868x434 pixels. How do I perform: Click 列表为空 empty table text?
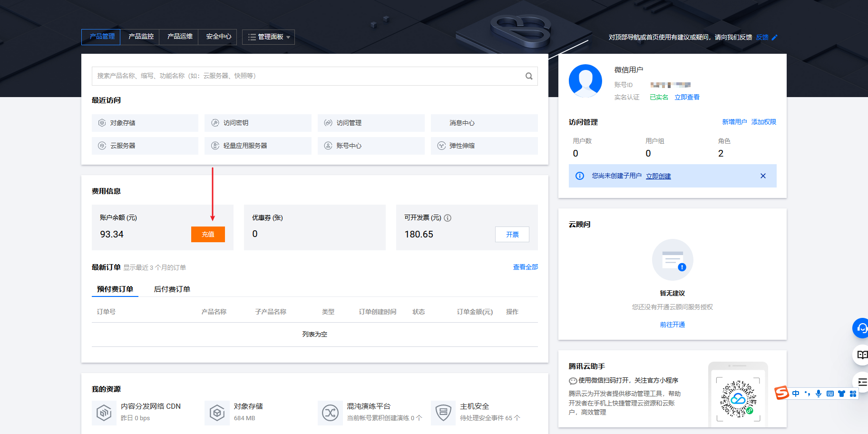point(315,335)
